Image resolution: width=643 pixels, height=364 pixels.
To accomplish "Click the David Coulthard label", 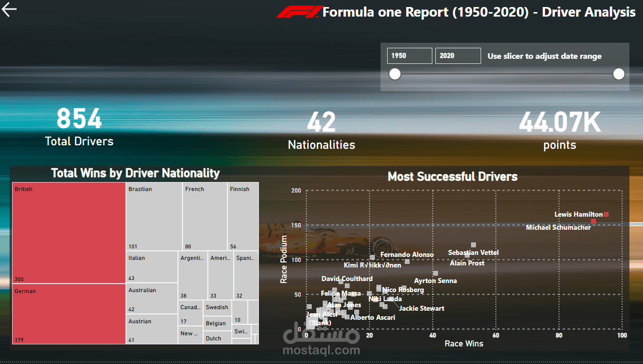I will click(347, 279).
